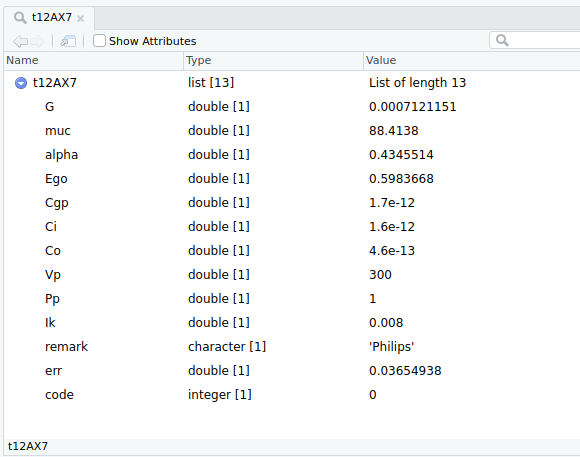The width and height of the screenshot is (580, 457).
Task: Select the Pp row
Action: (x=292, y=299)
